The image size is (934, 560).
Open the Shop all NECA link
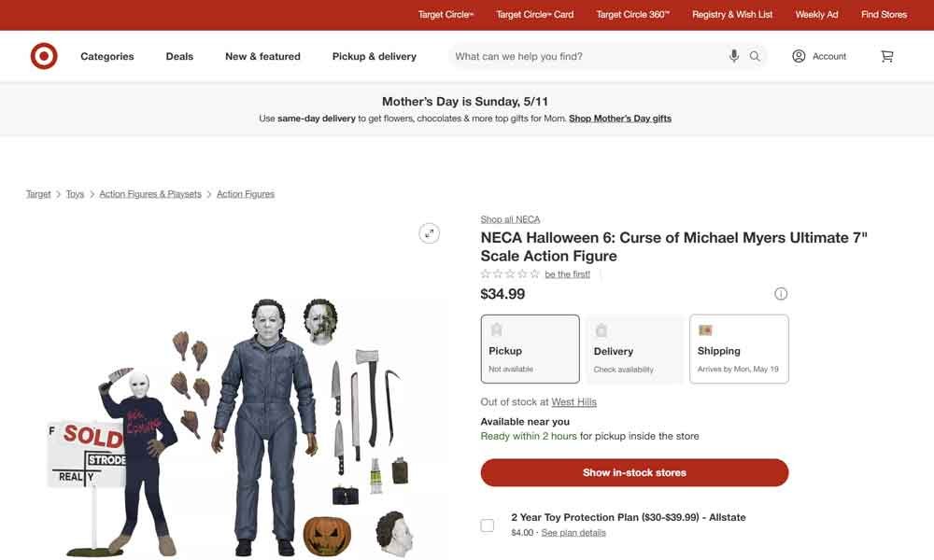click(x=509, y=218)
